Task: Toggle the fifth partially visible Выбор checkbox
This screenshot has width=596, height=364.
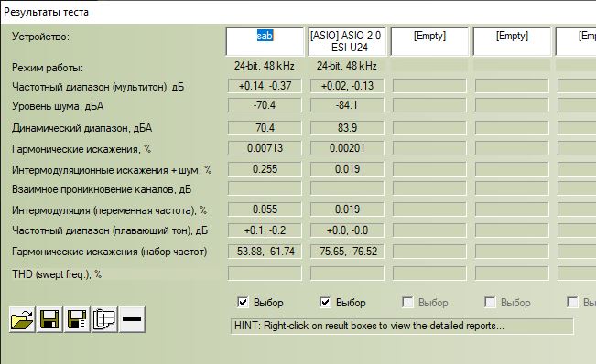Action: [572, 302]
